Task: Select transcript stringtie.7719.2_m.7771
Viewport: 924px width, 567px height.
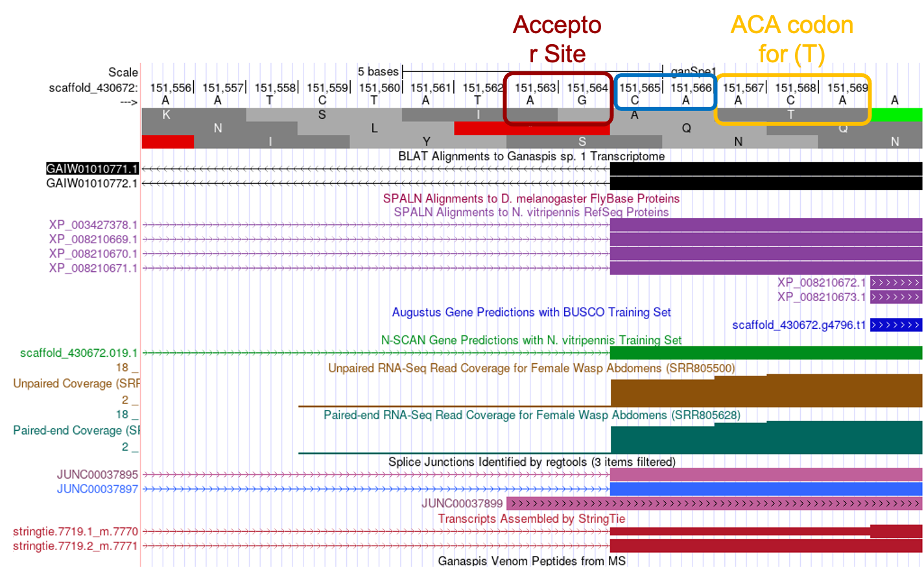Action: 75,546
